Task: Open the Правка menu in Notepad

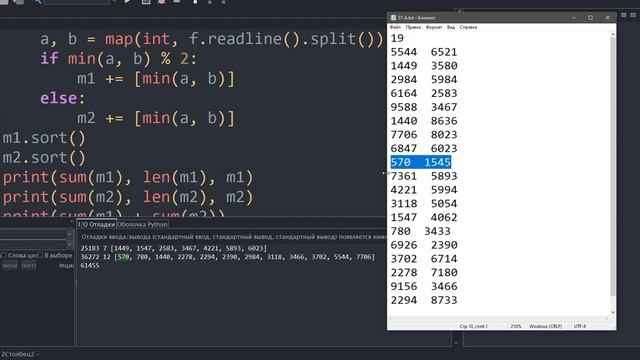Action: (413, 27)
